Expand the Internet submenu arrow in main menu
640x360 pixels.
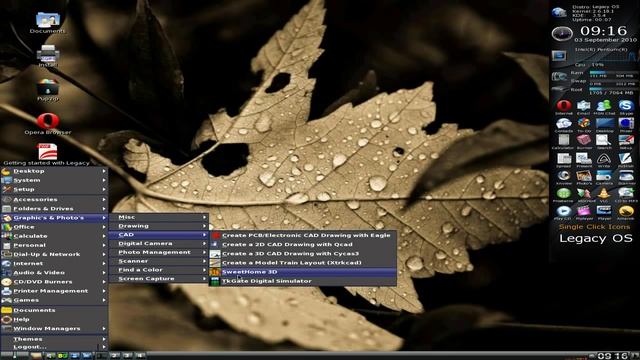pos(104,263)
